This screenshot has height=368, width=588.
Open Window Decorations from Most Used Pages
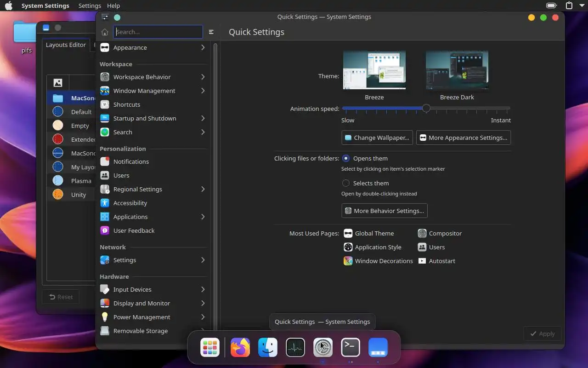coord(378,261)
